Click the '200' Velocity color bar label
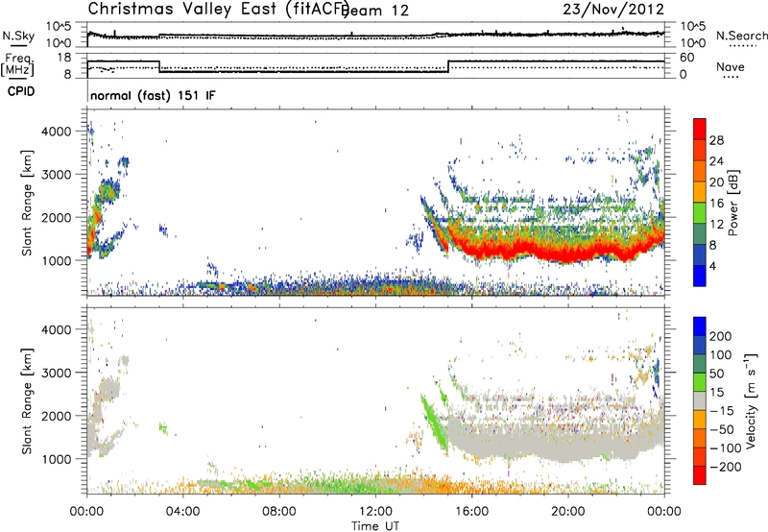 [x=721, y=336]
